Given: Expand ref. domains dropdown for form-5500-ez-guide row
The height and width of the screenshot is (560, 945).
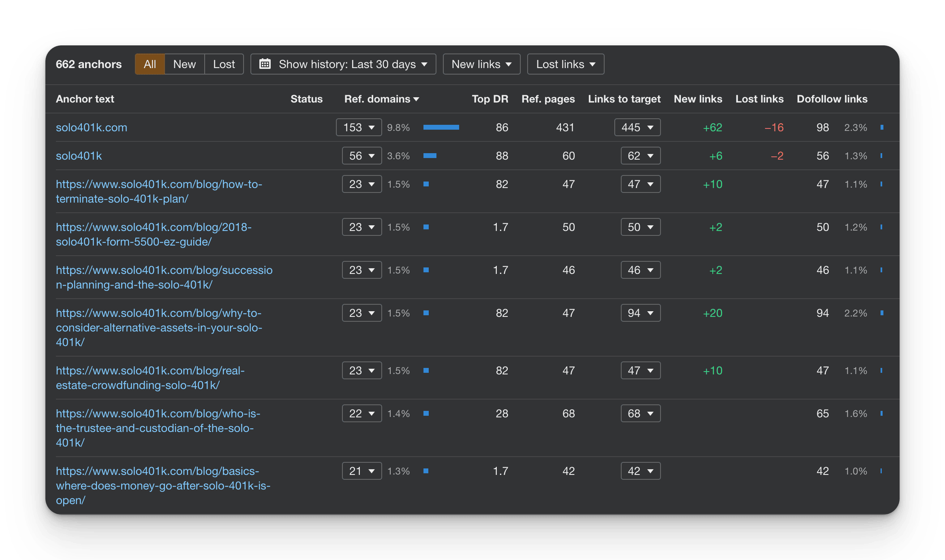Looking at the screenshot, I should coord(362,227).
